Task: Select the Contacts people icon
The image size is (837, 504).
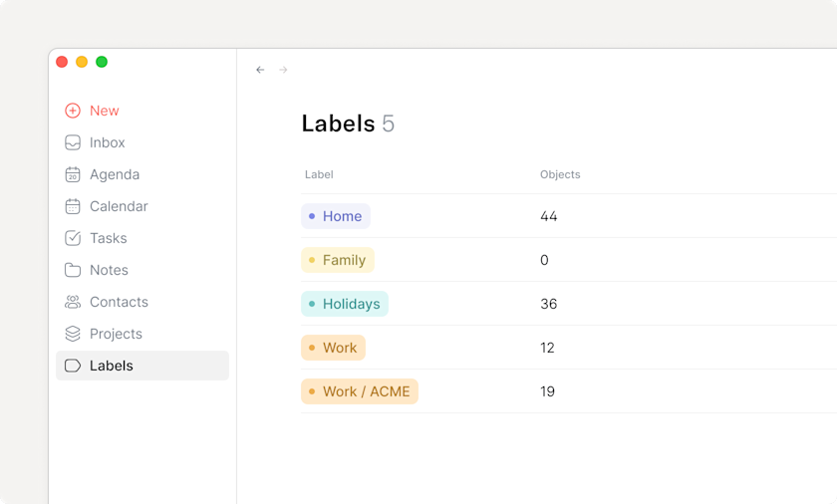Action: (73, 302)
